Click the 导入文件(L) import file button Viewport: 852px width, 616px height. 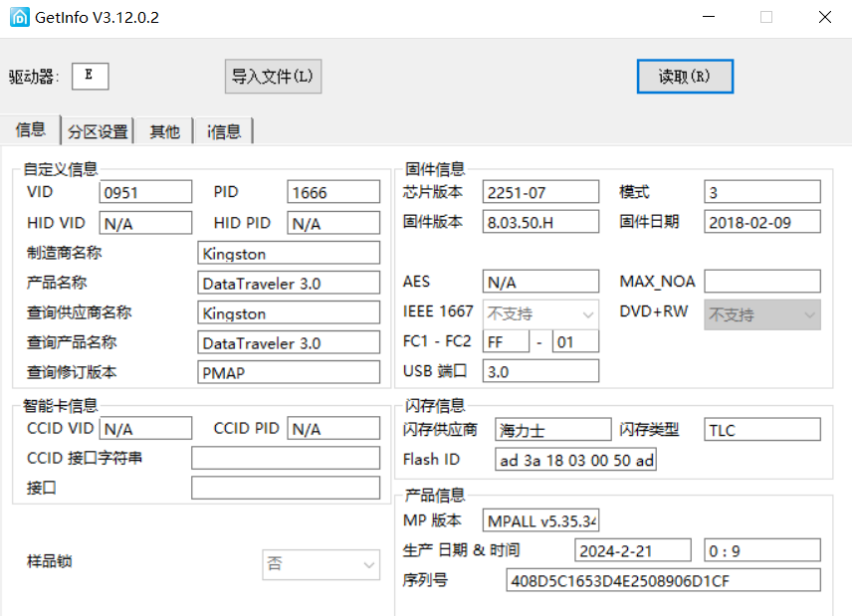point(273,76)
